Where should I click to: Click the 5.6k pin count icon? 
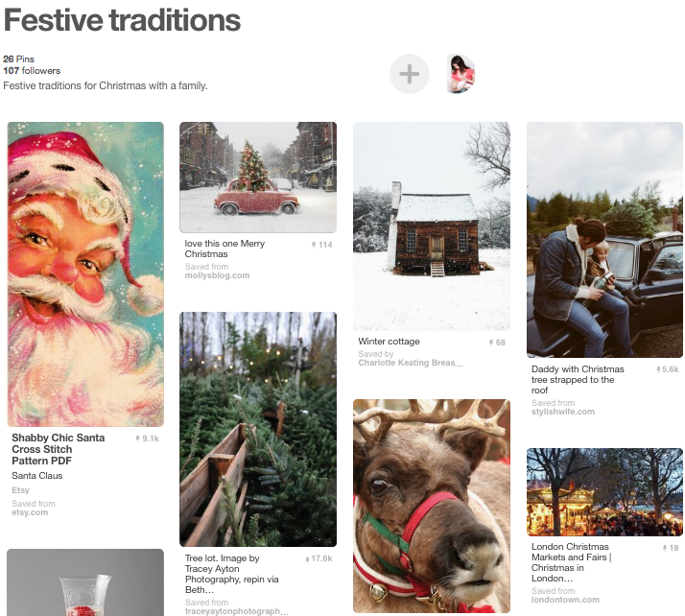click(x=668, y=369)
